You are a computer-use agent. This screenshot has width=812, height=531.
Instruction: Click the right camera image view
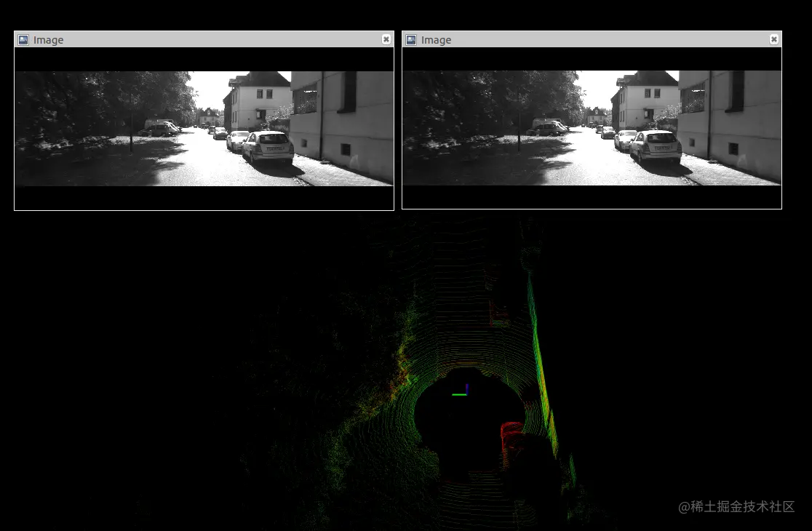pos(592,128)
